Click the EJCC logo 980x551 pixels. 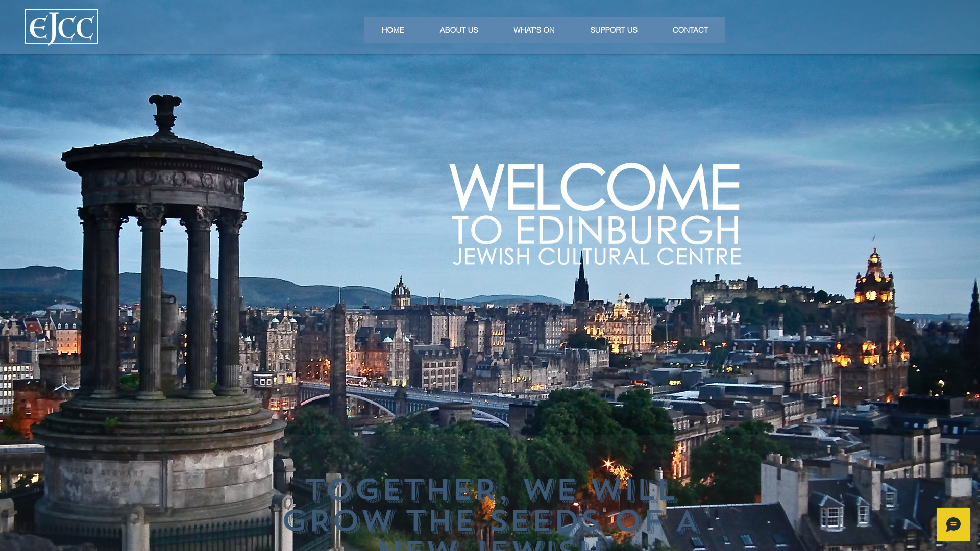(x=61, y=28)
